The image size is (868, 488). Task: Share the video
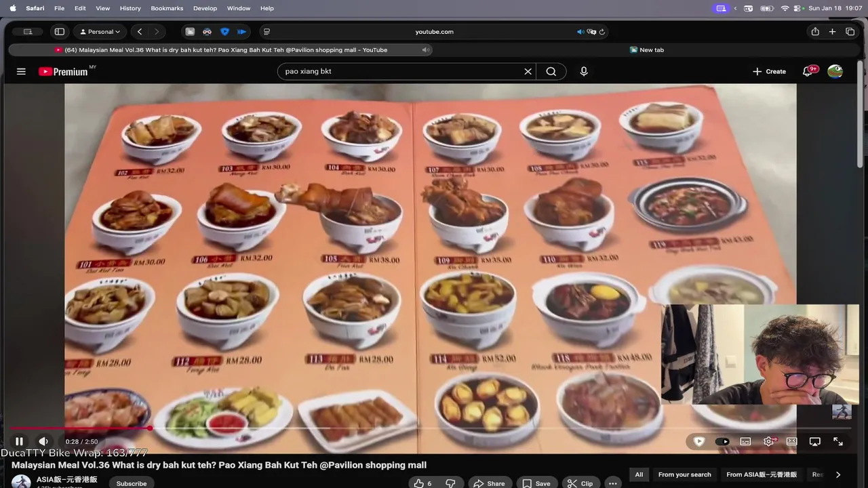pyautogui.click(x=489, y=483)
